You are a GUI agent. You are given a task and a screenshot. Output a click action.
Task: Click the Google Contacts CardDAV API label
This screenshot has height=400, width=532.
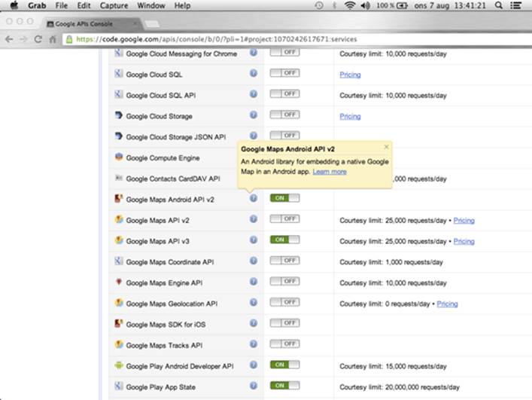click(x=173, y=179)
